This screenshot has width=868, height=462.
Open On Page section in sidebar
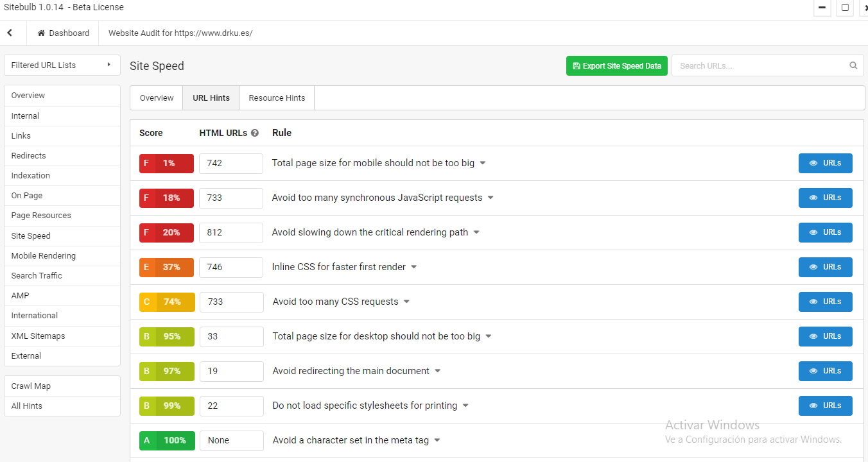tap(62, 196)
